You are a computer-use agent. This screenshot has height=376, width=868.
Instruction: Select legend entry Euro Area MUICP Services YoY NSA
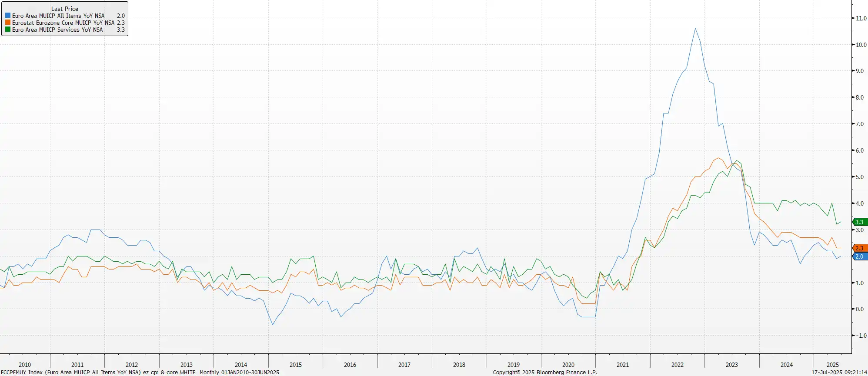tap(57, 30)
